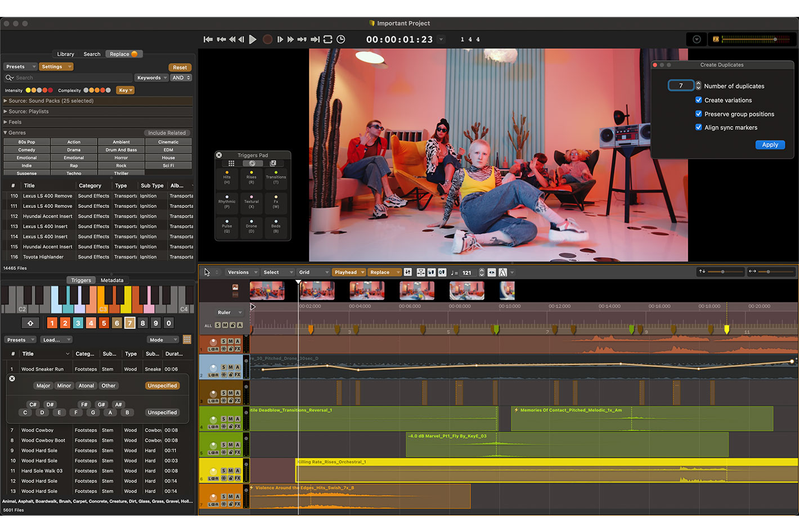Switch to the Replace tab

pyautogui.click(x=123, y=54)
